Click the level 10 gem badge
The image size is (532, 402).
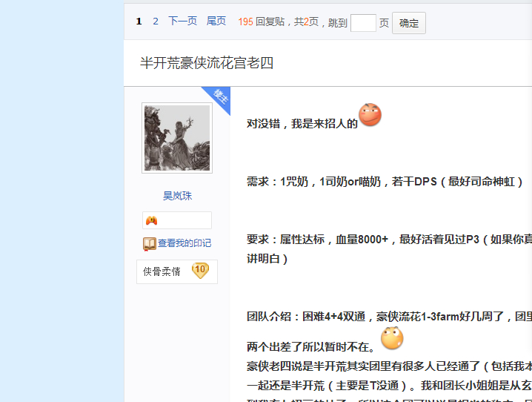click(x=200, y=271)
